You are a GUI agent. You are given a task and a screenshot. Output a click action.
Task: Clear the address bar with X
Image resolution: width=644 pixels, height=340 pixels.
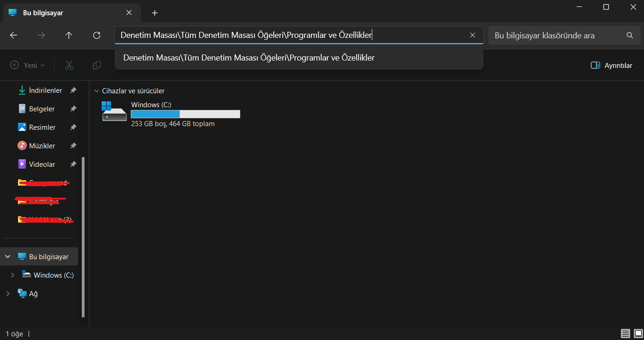point(473,35)
